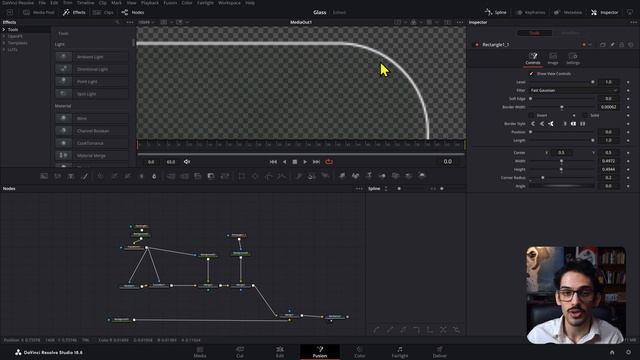Add a Rectangle mask from toolbar
The width and height of the screenshot is (640, 360).
(242, 176)
